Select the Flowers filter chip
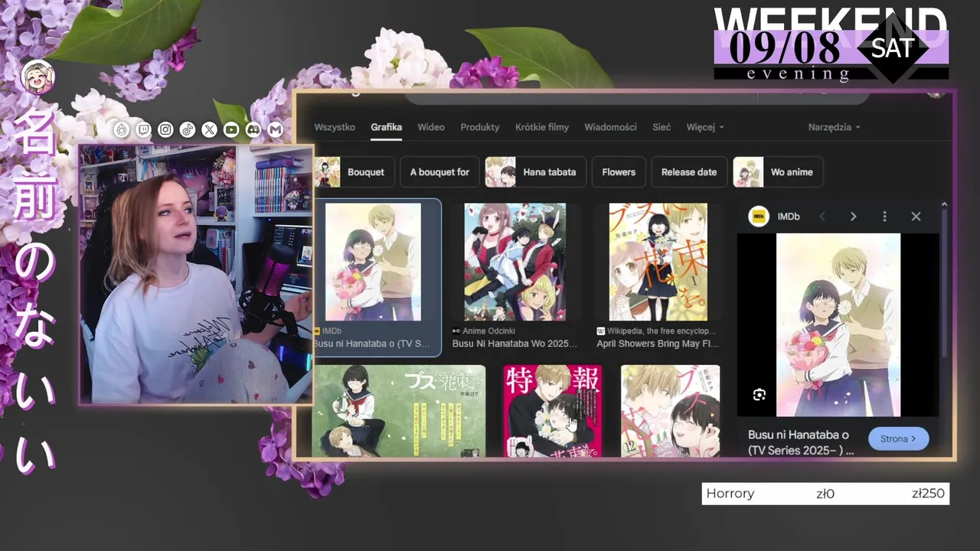The image size is (980, 551). (x=619, y=172)
